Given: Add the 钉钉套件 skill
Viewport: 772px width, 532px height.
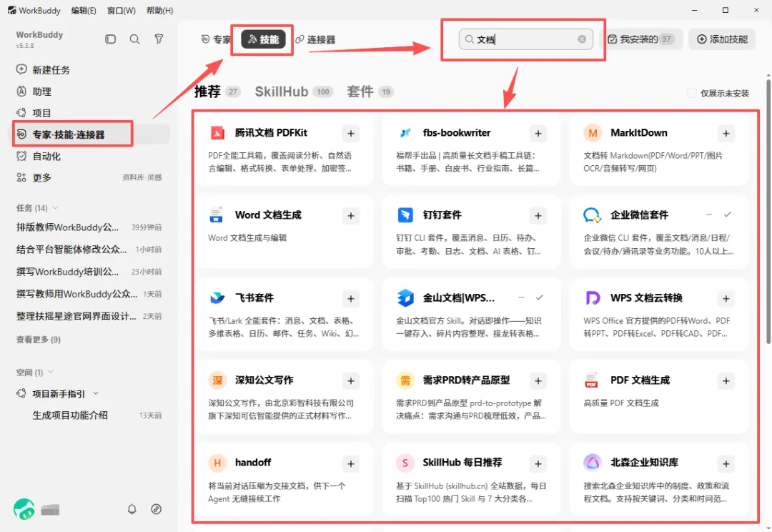Looking at the screenshot, I should 538,215.
